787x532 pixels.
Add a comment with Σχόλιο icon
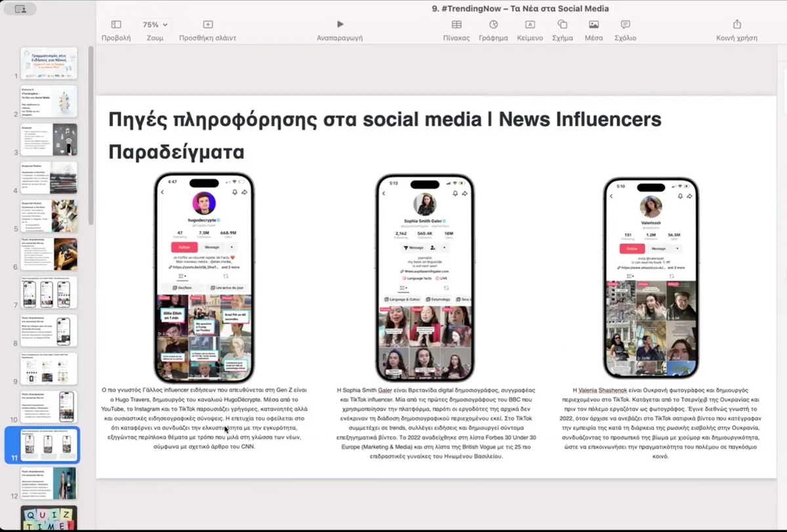[x=625, y=25]
